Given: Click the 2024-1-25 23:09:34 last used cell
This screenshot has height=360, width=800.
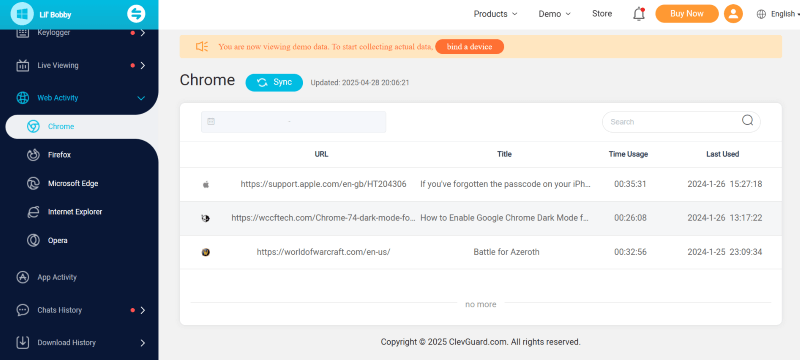Looking at the screenshot, I should [x=725, y=252].
